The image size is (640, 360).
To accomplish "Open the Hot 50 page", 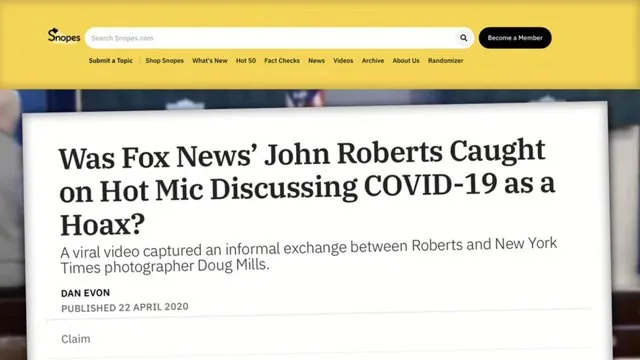I will (246, 60).
